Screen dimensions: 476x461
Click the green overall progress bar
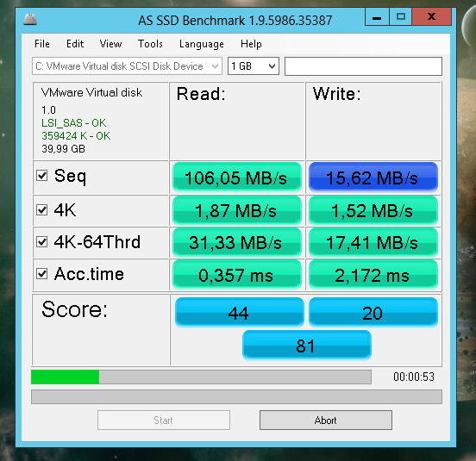pyautogui.click(x=201, y=377)
